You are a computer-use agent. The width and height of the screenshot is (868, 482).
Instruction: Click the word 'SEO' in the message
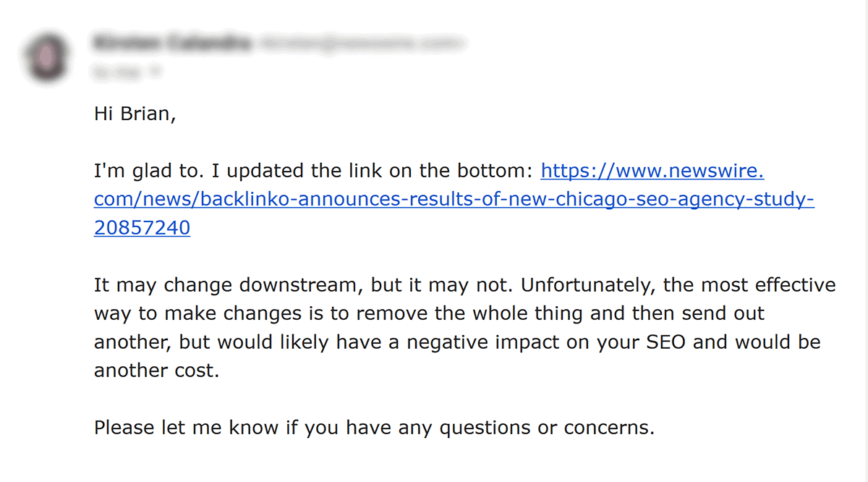[665, 342]
